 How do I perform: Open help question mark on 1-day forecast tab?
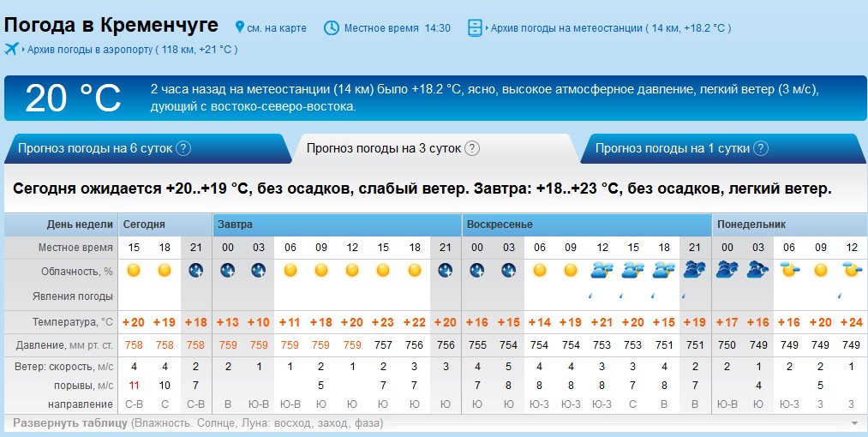tap(759, 148)
